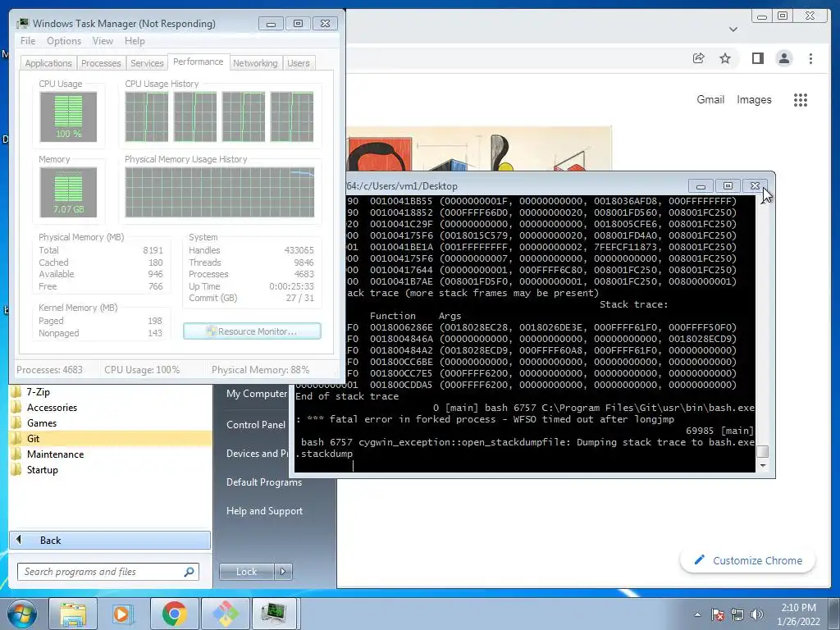Open Windows Media Player from the taskbar
Viewport: 840px width, 630px height.
click(121, 614)
